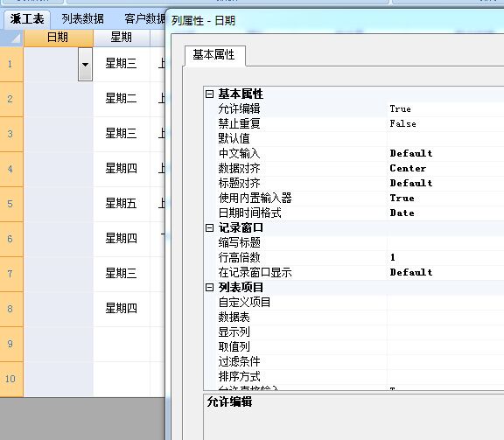The height and width of the screenshot is (440, 504).
Task: Click the 日期 column header
Action: pos(58,38)
